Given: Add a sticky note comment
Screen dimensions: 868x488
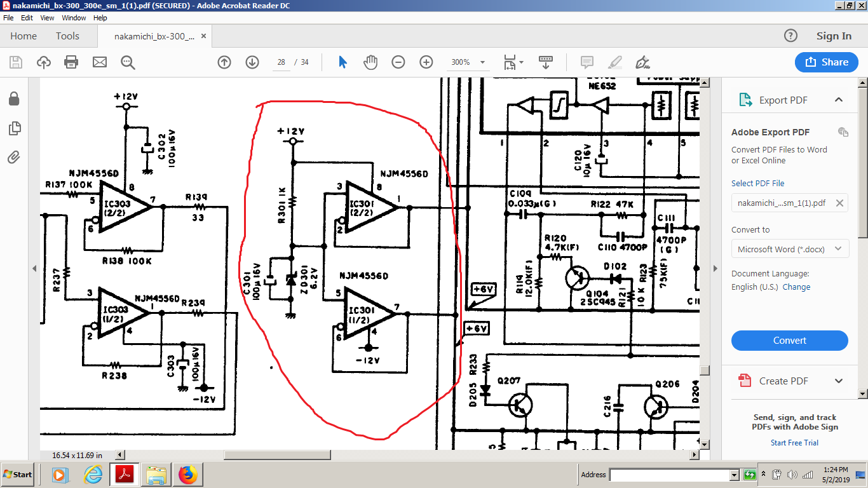Looking at the screenshot, I should 587,62.
